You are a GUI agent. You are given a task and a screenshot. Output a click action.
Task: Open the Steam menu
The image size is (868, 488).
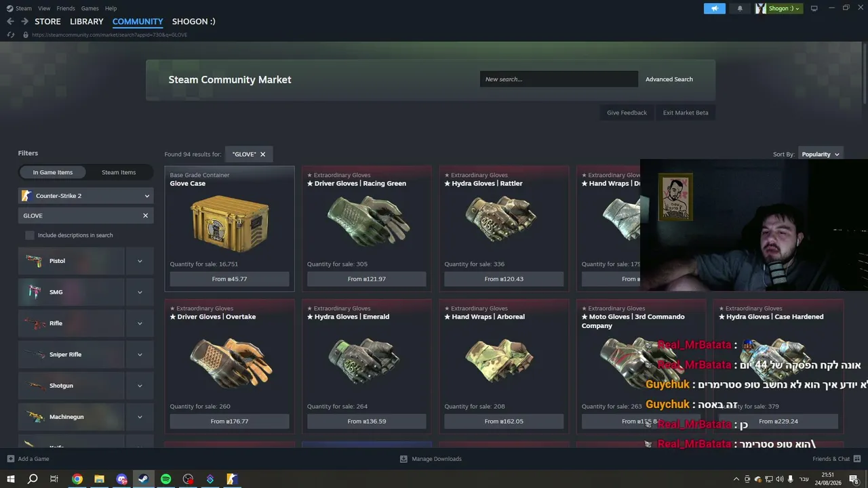click(24, 8)
